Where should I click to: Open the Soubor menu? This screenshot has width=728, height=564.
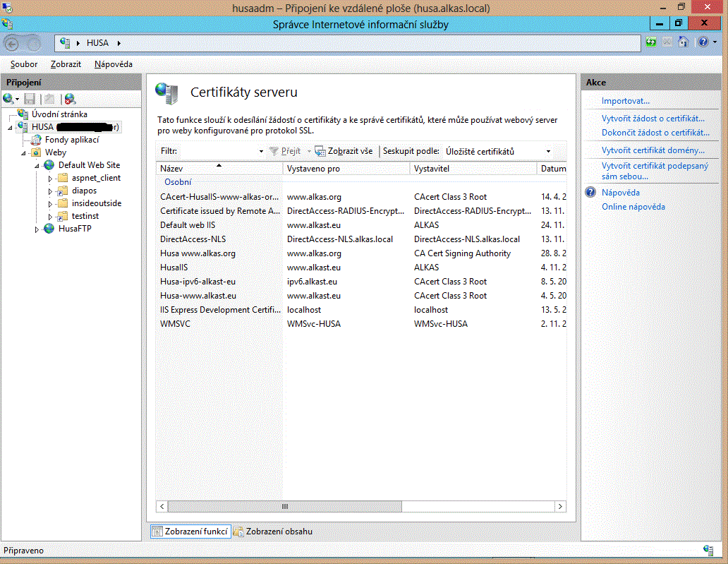point(24,64)
